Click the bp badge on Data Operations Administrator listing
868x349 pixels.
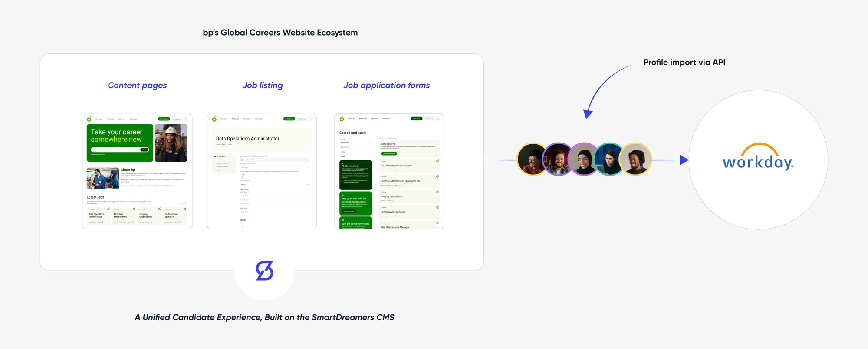(x=437, y=161)
